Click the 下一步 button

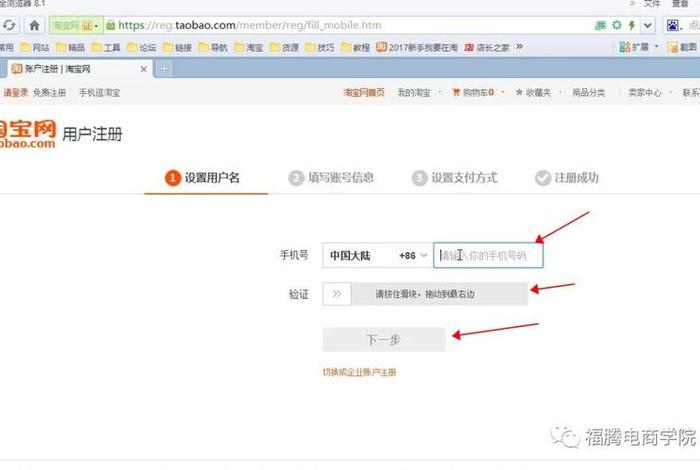coord(384,340)
